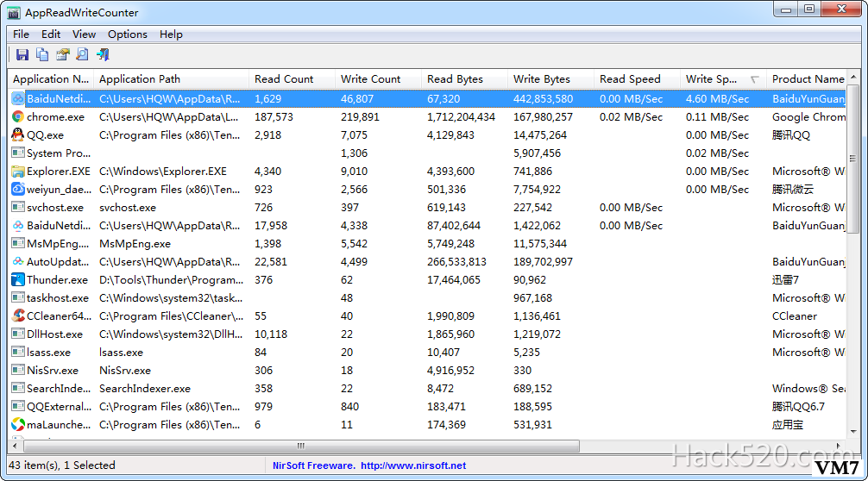Open the NirSoft website link in status bar
The image size is (868, 481).
(x=413, y=465)
